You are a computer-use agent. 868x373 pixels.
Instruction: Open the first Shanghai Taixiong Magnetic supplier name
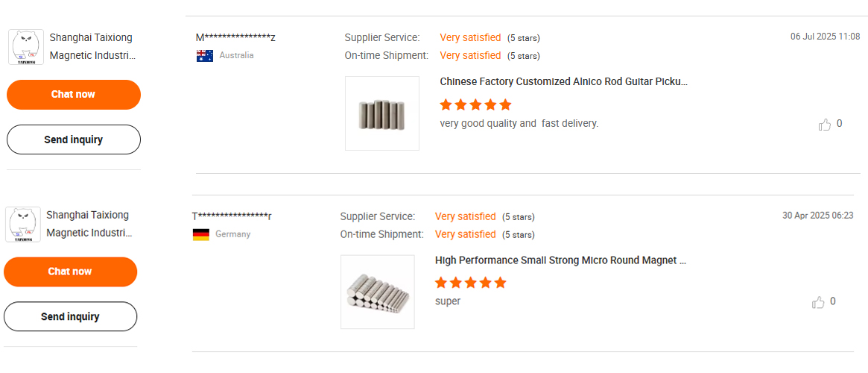92,46
